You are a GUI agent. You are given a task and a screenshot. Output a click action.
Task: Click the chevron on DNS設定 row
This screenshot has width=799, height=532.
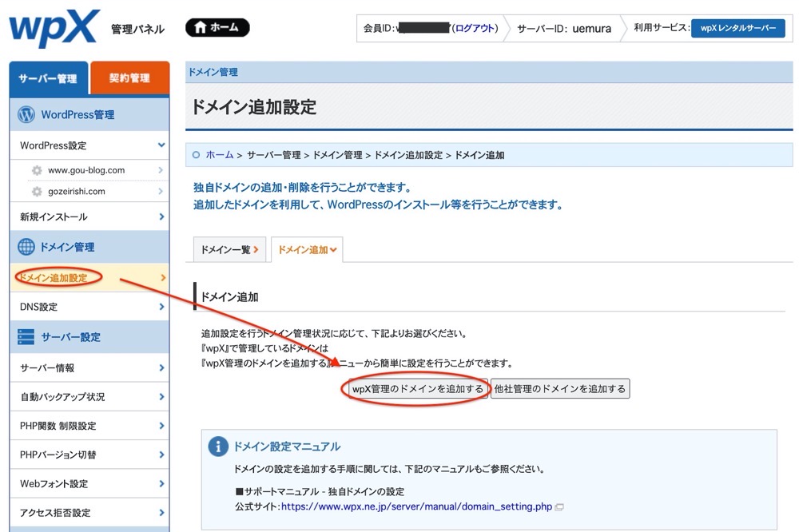[161, 307]
